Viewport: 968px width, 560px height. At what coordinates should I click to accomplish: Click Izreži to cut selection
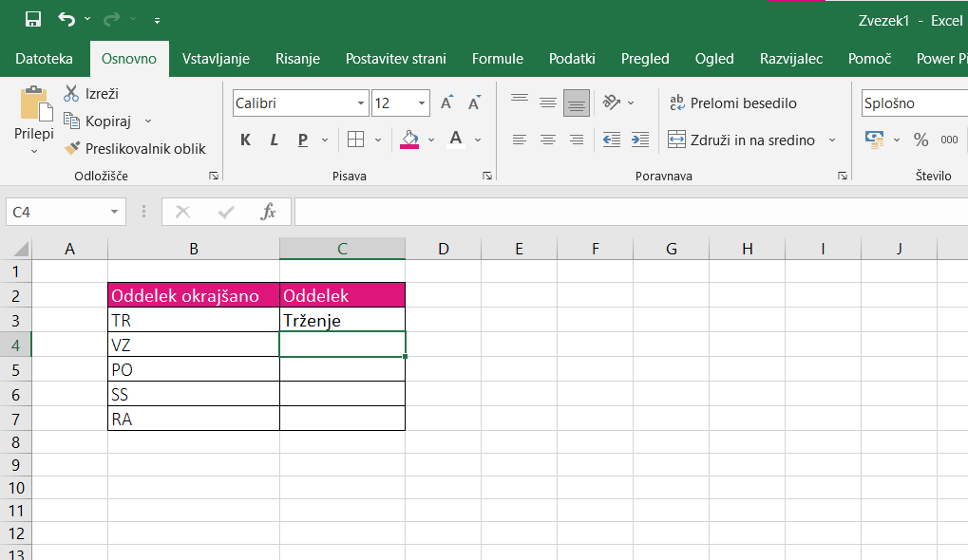pyautogui.click(x=91, y=94)
